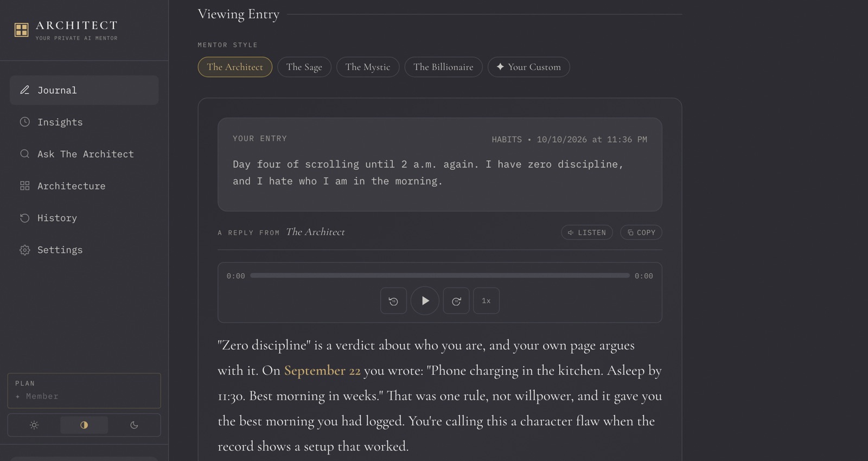Click the Insights clock icon

pos(25,122)
